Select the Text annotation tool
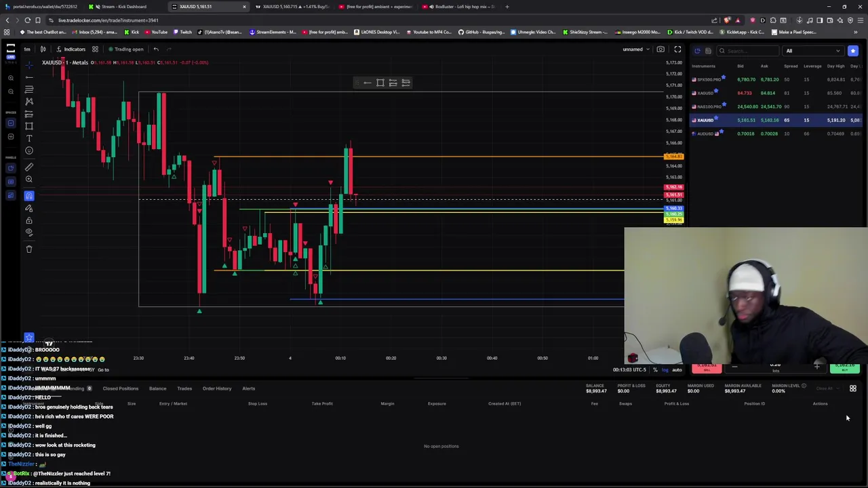Viewport: 868px width, 488px height. coord(29,138)
